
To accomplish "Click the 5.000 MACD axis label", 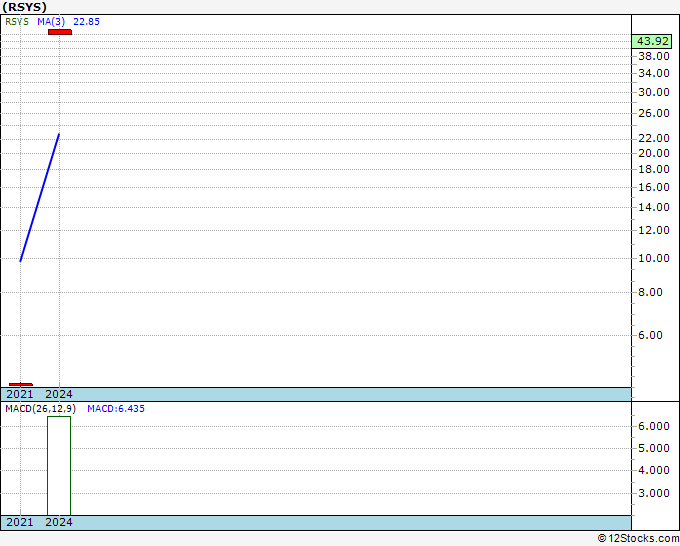I will [654, 448].
